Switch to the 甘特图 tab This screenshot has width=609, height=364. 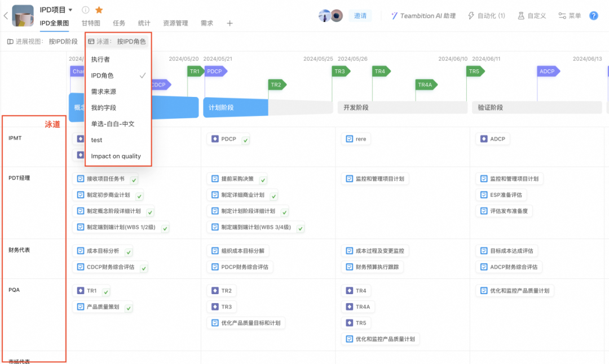(91, 23)
